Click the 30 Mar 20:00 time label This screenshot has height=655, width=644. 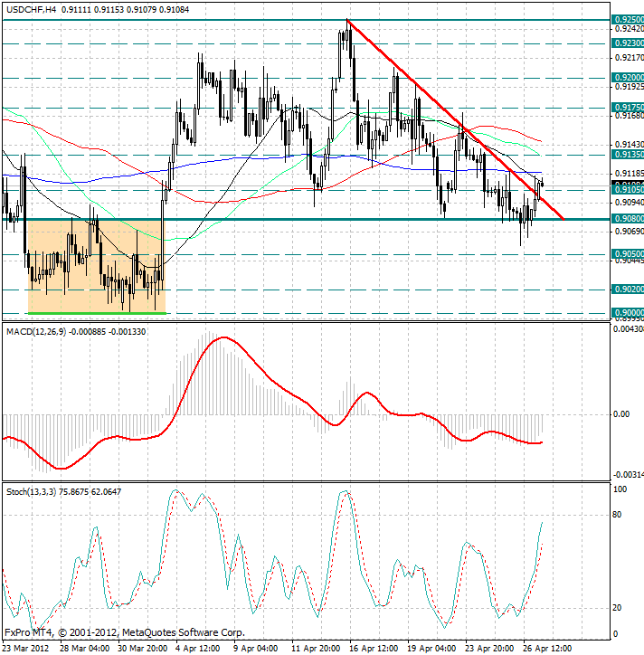pyautogui.click(x=143, y=649)
